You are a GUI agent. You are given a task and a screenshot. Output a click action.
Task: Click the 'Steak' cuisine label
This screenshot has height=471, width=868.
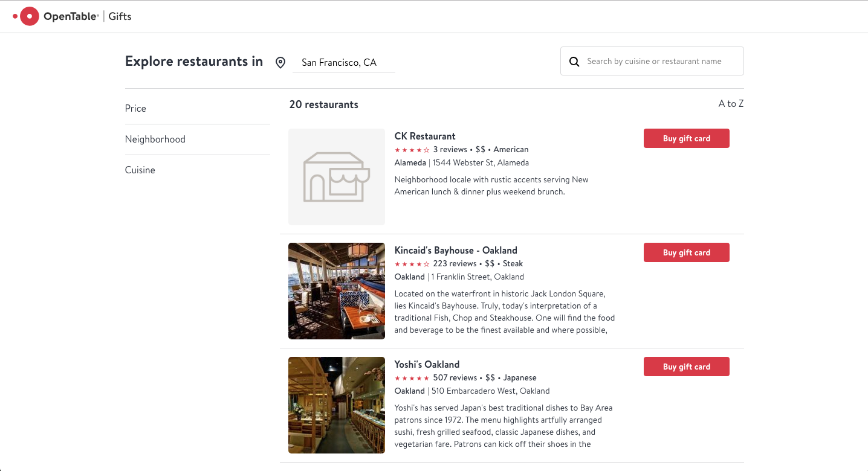[513, 264]
